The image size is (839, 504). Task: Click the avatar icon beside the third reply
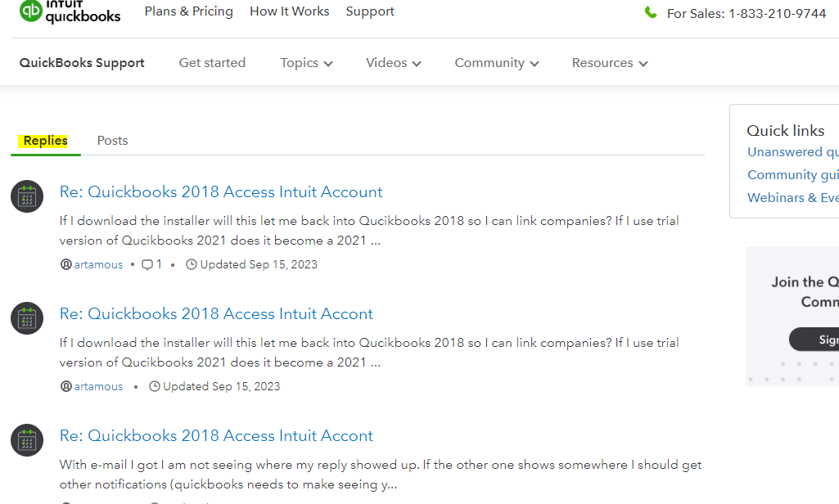(x=26, y=440)
